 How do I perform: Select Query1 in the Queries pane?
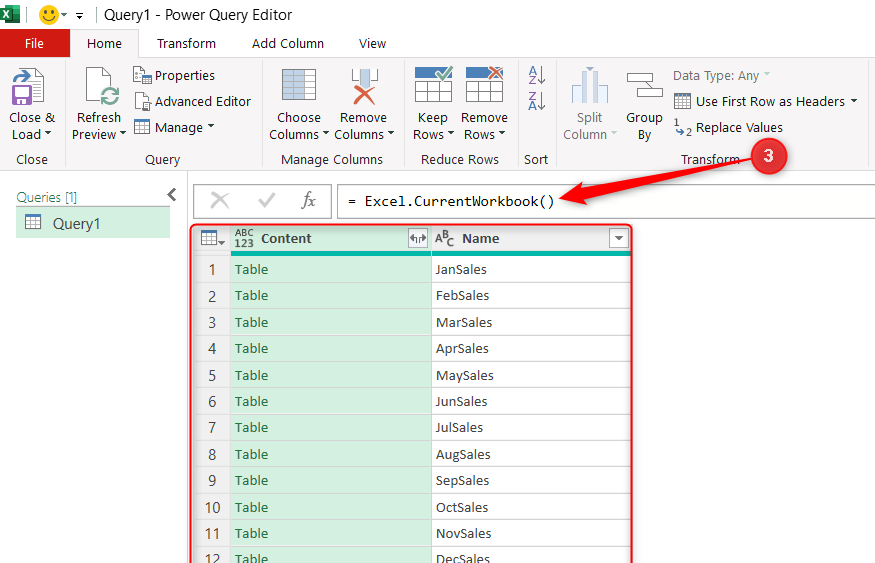point(93,223)
